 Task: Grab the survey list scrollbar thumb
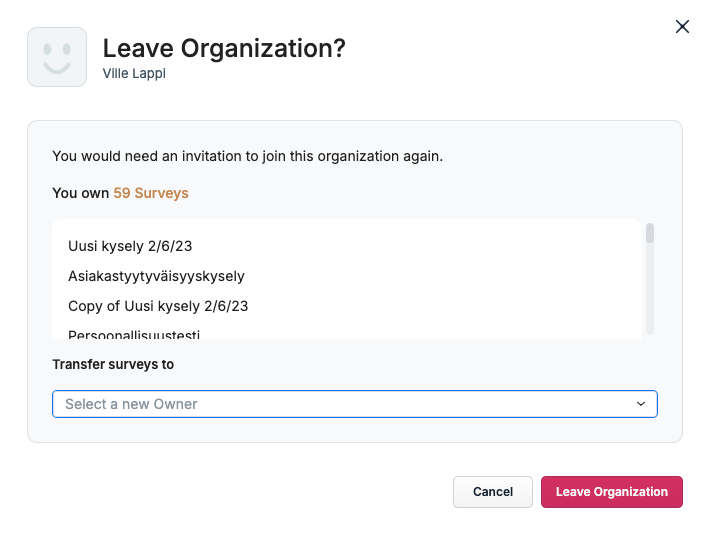pos(650,233)
